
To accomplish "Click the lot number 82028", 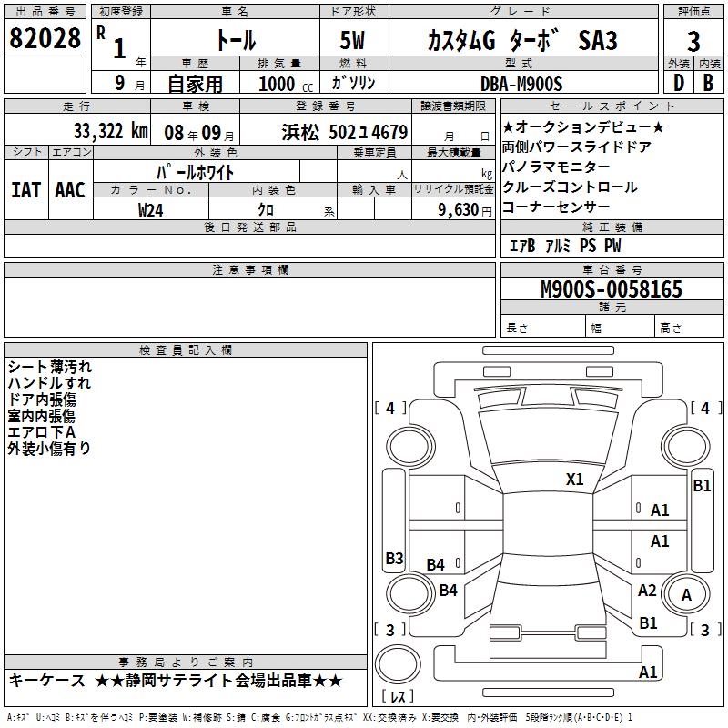I will pos(45,38).
